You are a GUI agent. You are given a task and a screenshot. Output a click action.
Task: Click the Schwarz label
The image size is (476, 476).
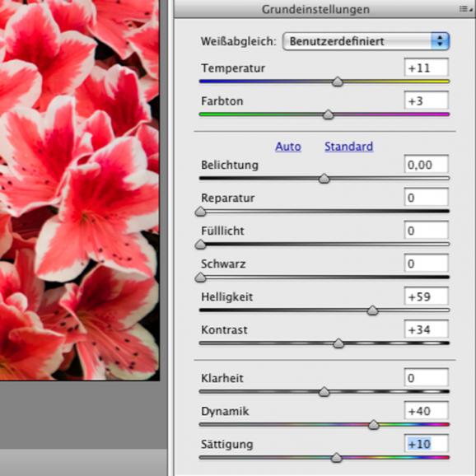point(223,264)
